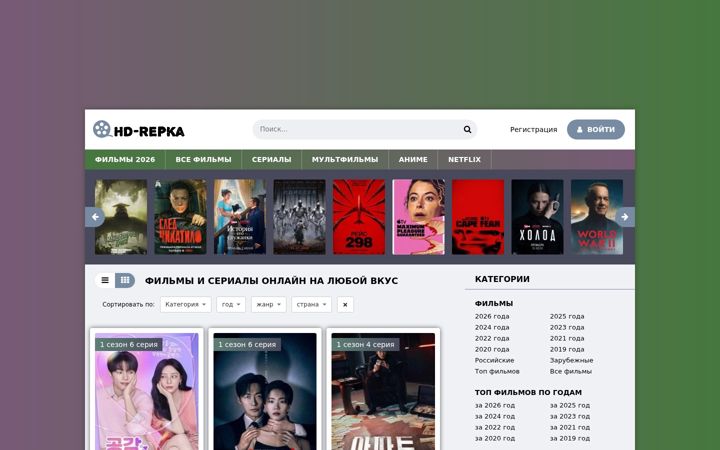Click the ВОЙТИ login button
Screen dimensions: 720x450
click(596, 129)
